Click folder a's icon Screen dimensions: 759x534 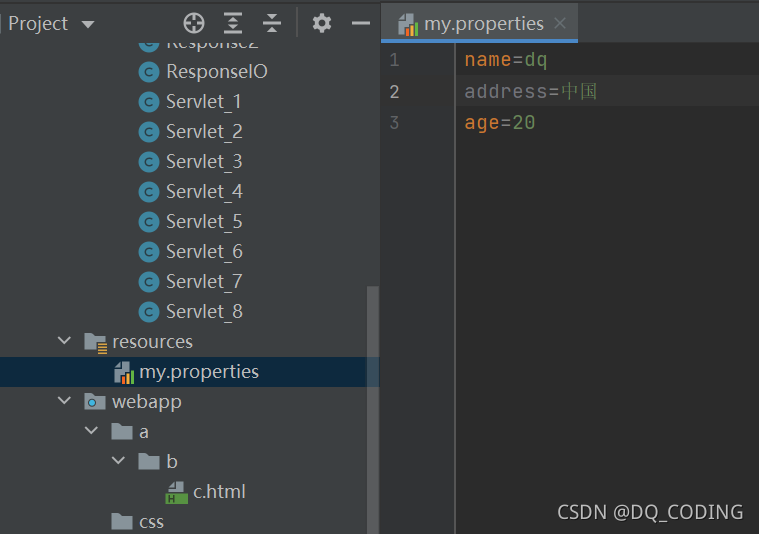(x=122, y=431)
